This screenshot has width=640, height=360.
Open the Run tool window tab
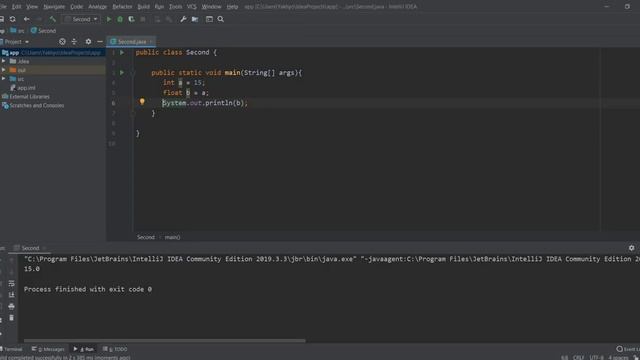tap(84, 349)
